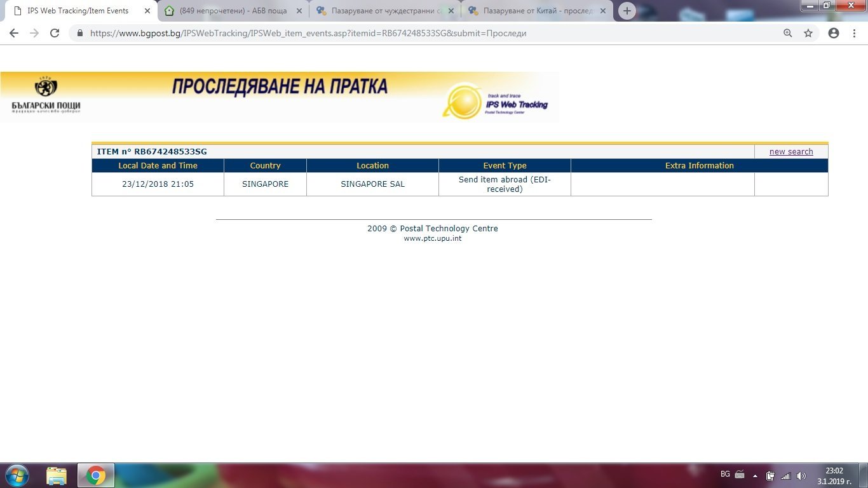The image size is (868, 488).
Task: Open File Explorer from the taskbar
Action: coord(57,475)
